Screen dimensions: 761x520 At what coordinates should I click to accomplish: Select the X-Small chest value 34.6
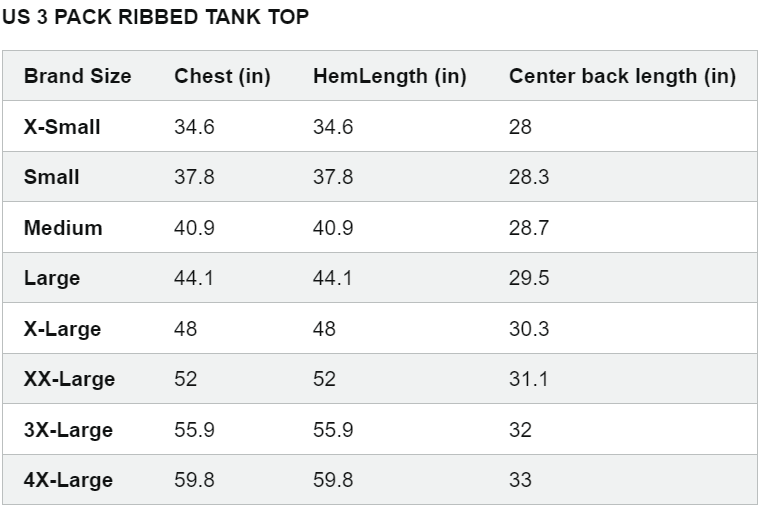[194, 127]
